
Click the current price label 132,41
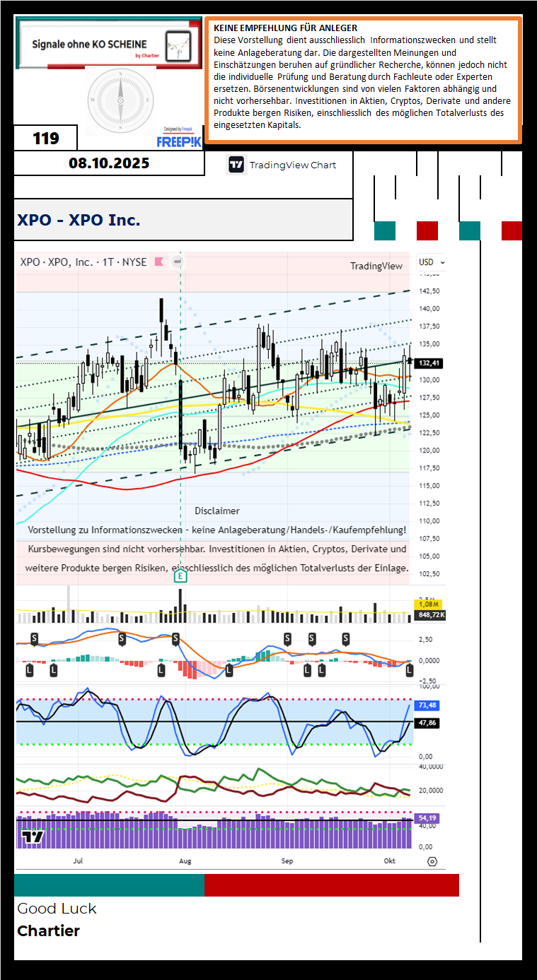[429, 363]
